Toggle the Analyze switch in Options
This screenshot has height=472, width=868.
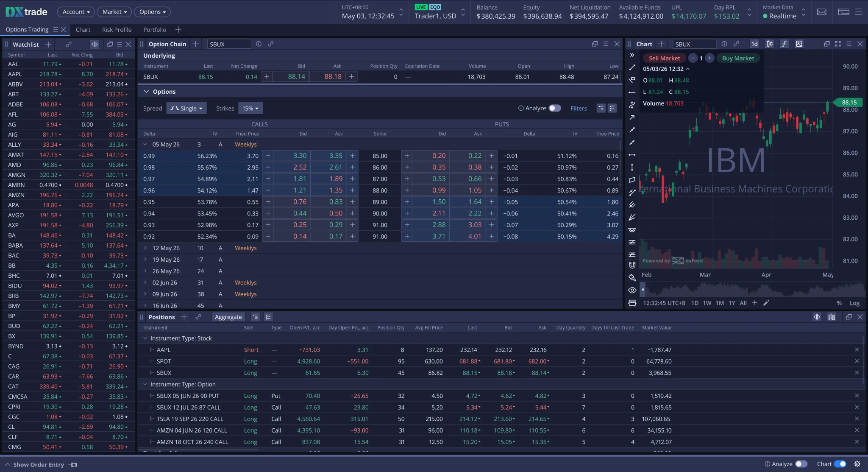[554, 108]
